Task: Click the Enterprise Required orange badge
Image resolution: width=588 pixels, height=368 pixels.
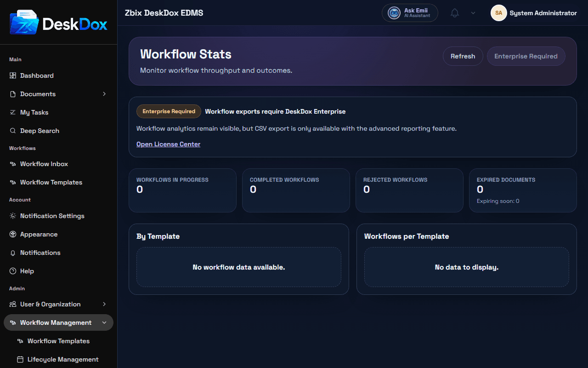Action: pos(169,111)
